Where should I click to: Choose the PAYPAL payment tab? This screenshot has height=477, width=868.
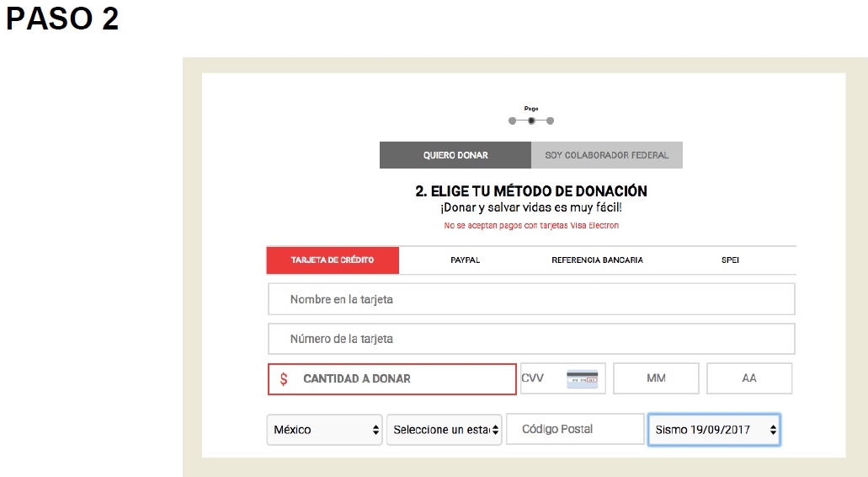(465, 260)
